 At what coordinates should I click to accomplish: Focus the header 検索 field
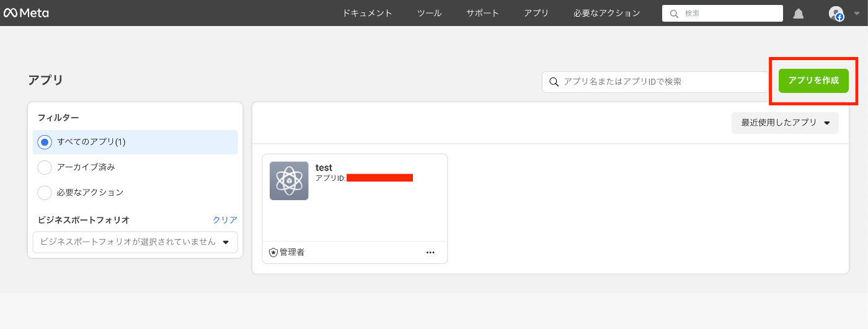tap(722, 14)
